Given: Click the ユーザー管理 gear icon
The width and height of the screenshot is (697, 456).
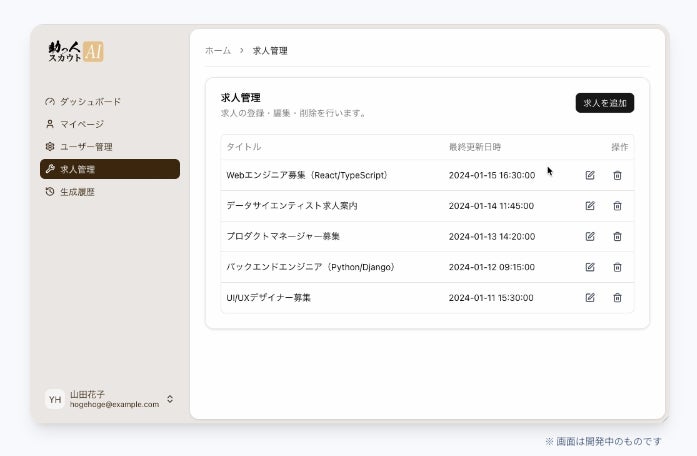Looking at the screenshot, I should click(50, 146).
